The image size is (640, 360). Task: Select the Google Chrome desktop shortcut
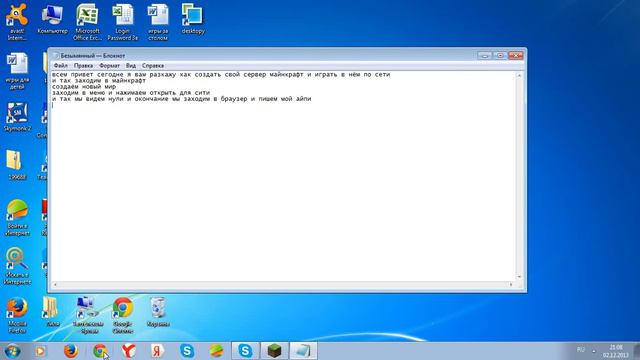(122, 315)
